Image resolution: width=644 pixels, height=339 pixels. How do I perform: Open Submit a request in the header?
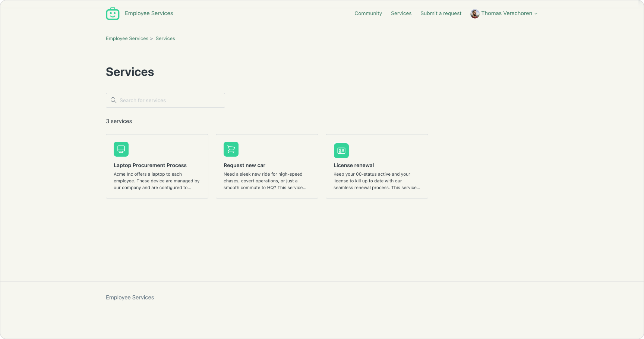[441, 13]
